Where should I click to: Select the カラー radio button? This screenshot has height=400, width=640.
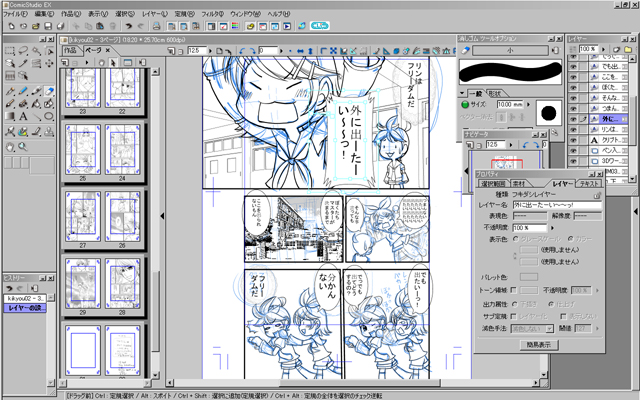571,239
